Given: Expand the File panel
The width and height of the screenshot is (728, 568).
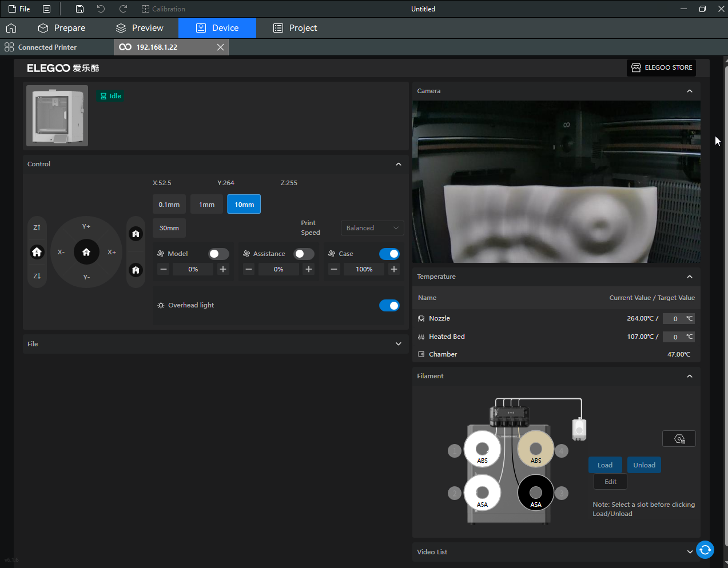Looking at the screenshot, I should click(x=398, y=344).
